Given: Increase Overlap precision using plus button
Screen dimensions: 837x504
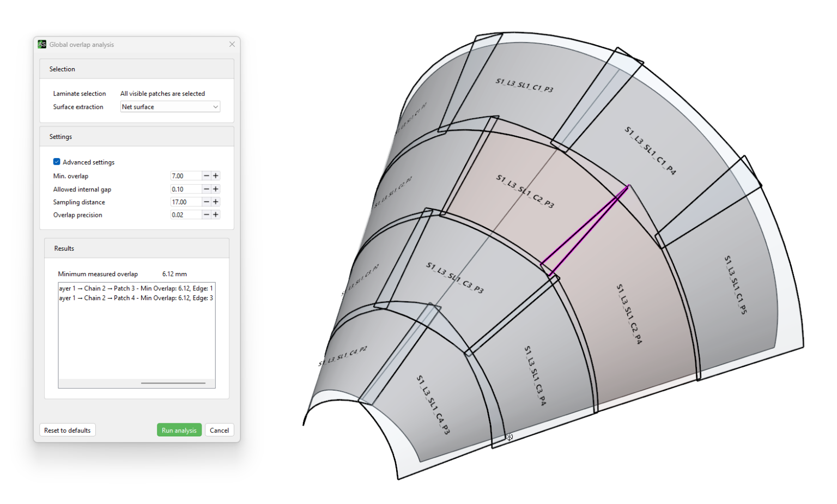Looking at the screenshot, I should (x=216, y=214).
